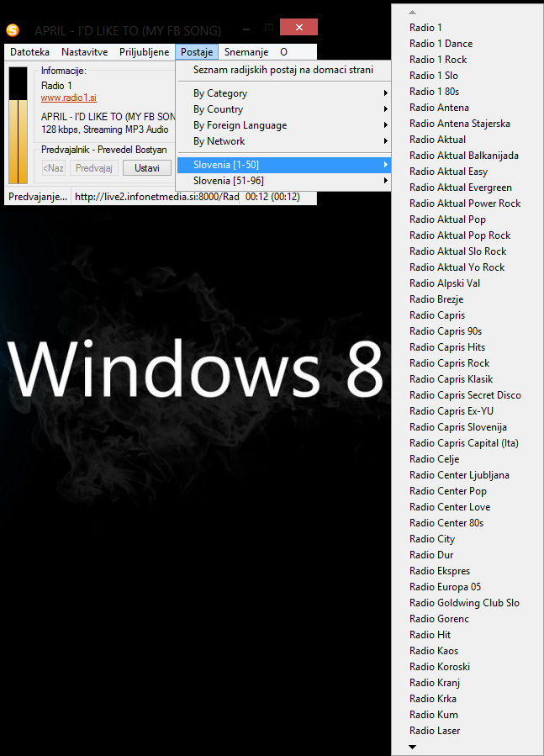Open the Snemanje menu
Image resolution: width=544 pixels, height=756 pixels.
(246, 52)
